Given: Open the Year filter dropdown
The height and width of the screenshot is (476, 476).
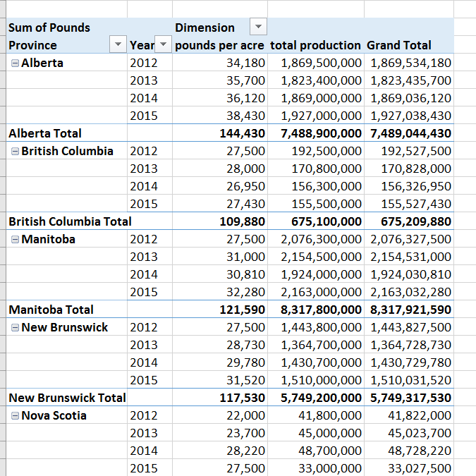Looking at the screenshot, I should [164, 45].
